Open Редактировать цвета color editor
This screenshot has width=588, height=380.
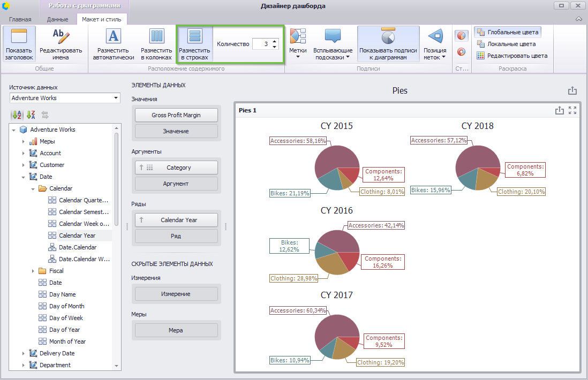click(512, 56)
